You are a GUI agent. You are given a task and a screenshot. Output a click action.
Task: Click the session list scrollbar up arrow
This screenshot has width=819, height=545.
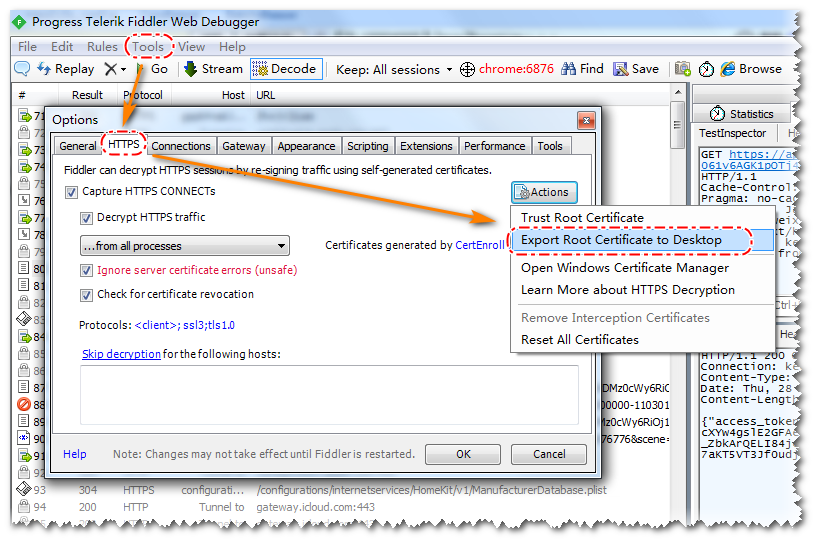tap(677, 92)
